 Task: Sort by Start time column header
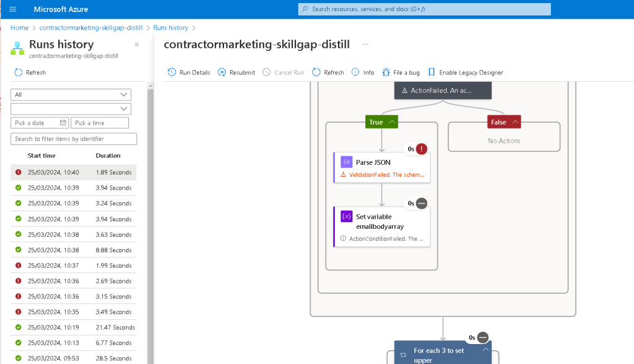[x=42, y=156]
